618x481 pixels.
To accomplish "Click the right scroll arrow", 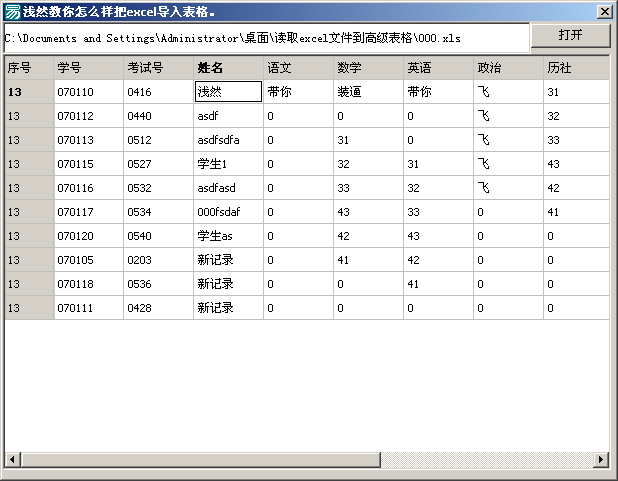I will (601, 459).
